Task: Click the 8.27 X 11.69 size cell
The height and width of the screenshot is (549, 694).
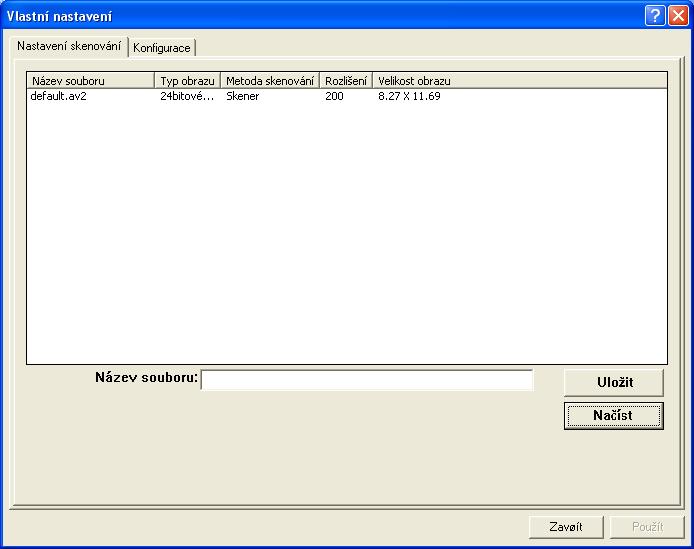Action: tap(409, 96)
